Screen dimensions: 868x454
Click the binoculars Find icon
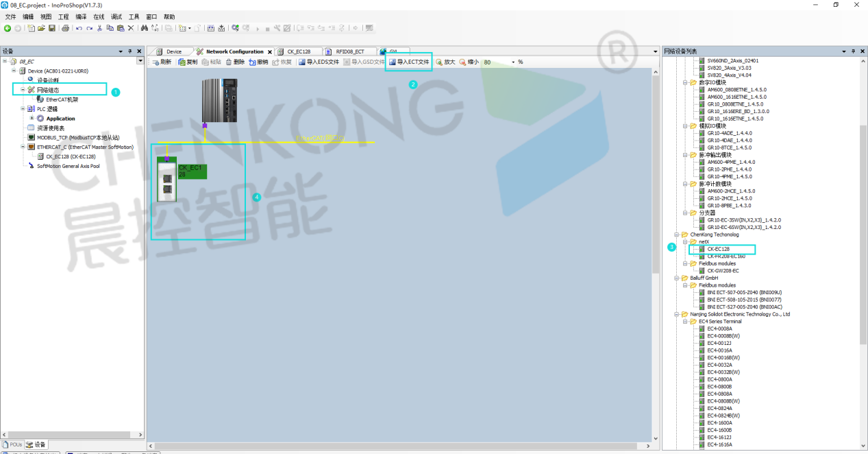pos(144,28)
